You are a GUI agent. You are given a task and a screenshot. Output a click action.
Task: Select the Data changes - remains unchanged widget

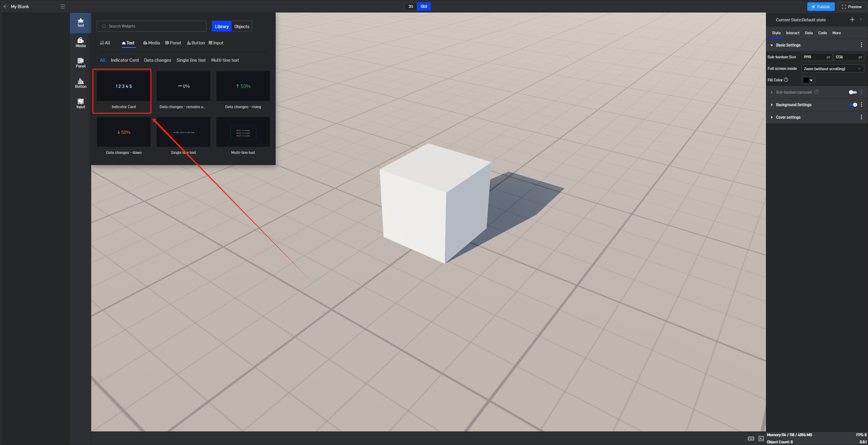[x=183, y=86]
